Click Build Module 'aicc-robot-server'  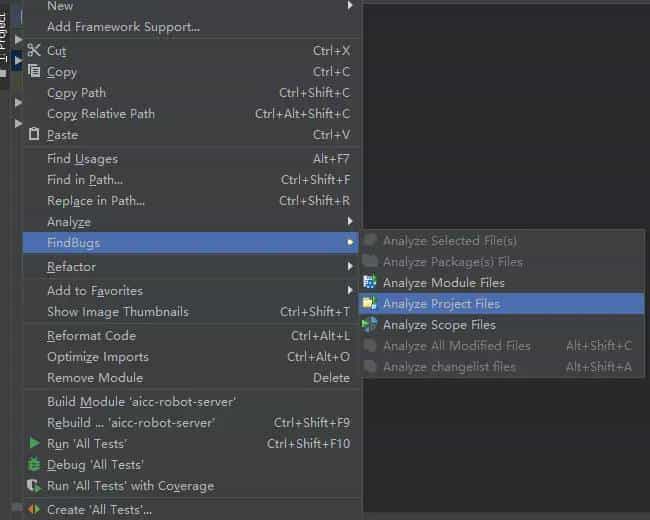(x=141, y=402)
